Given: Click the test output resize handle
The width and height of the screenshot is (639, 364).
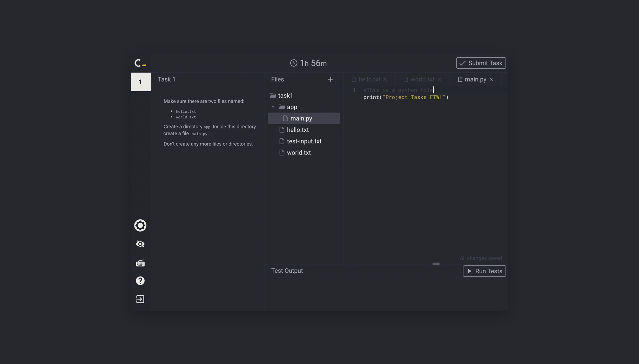Looking at the screenshot, I should [436, 264].
